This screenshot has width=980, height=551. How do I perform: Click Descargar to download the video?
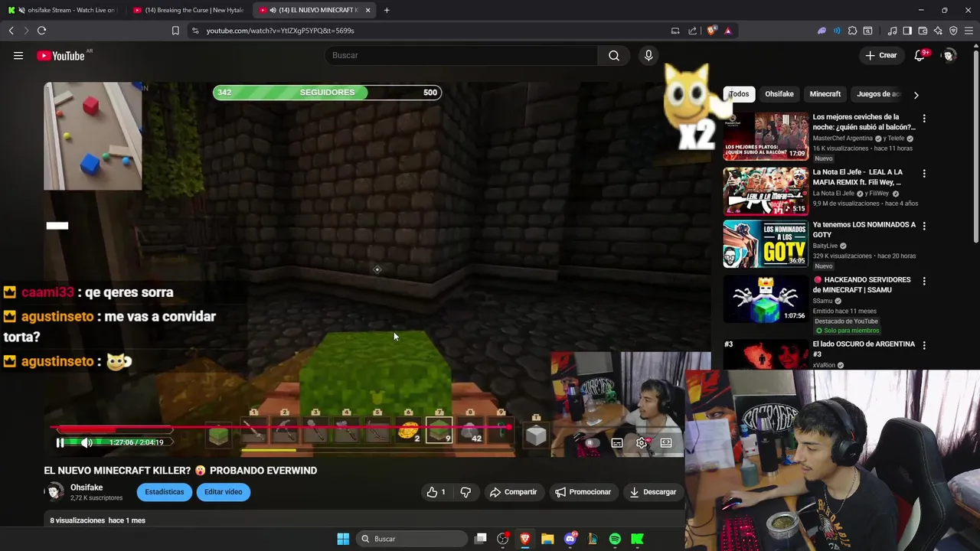click(653, 492)
